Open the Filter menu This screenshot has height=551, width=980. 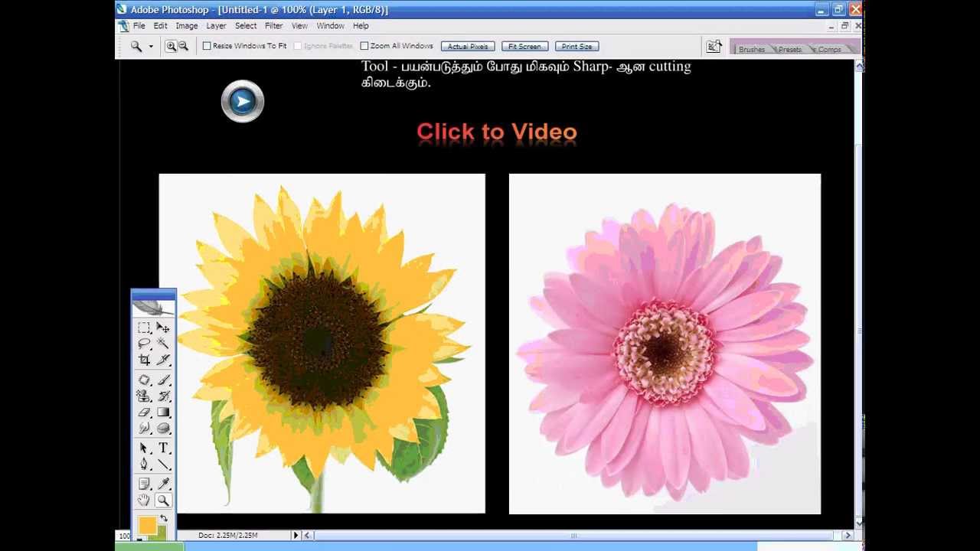coord(273,26)
